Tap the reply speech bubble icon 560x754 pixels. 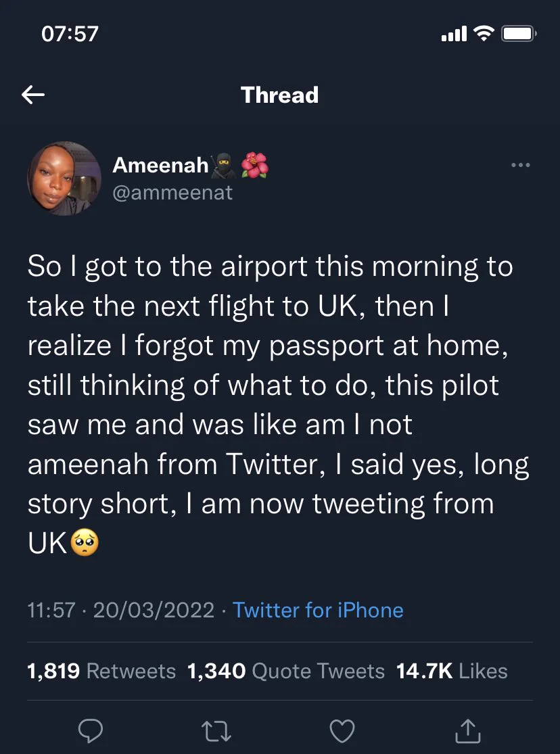(91, 730)
